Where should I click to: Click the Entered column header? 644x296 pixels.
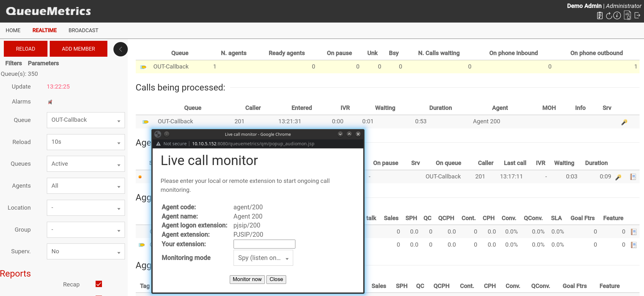point(302,108)
